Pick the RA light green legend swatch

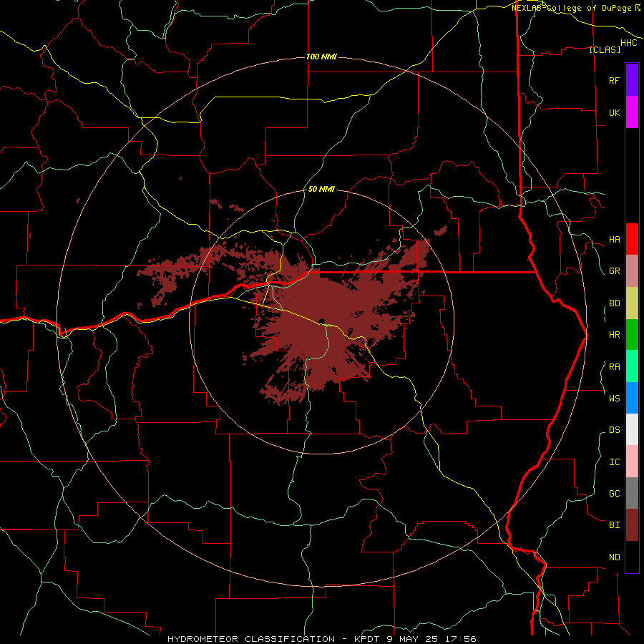coord(632,366)
